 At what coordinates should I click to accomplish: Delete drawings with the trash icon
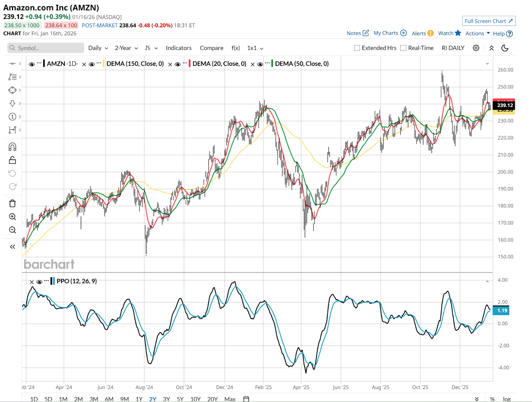tap(12, 203)
